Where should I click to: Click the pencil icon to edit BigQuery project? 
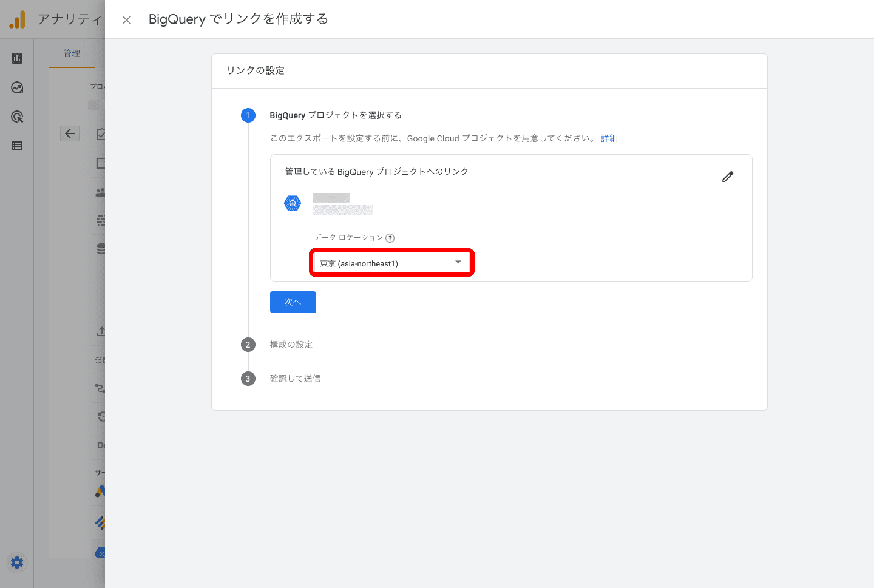click(727, 177)
